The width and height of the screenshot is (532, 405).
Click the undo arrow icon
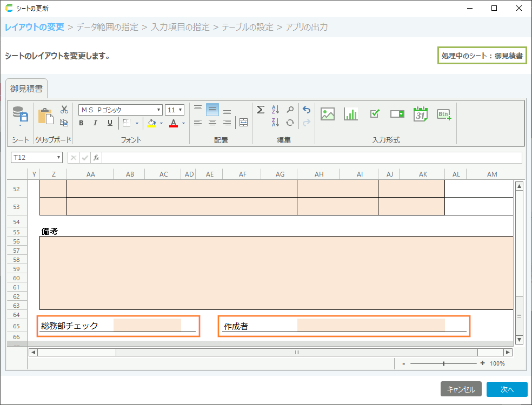pyautogui.click(x=307, y=110)
